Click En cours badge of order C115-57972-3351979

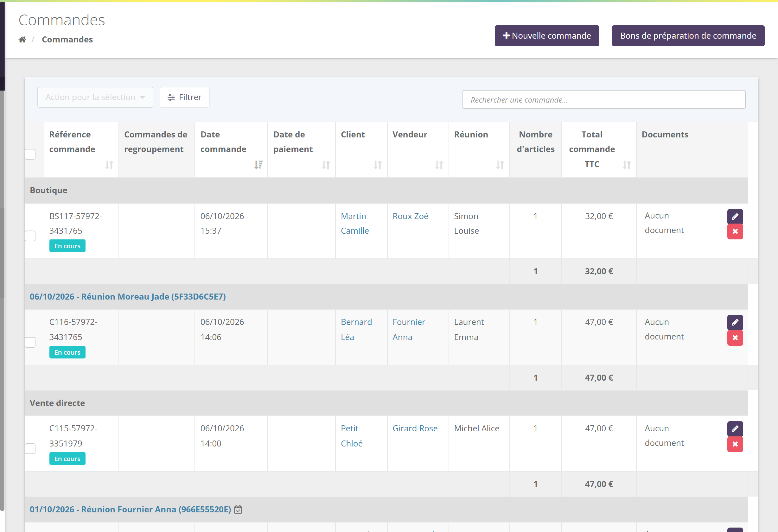pos(67,459)
